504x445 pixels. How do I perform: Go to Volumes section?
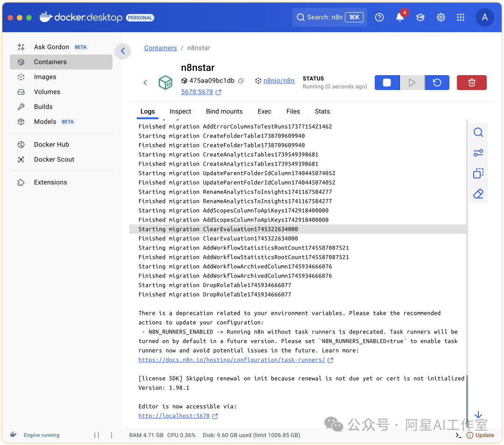point(61,92)
